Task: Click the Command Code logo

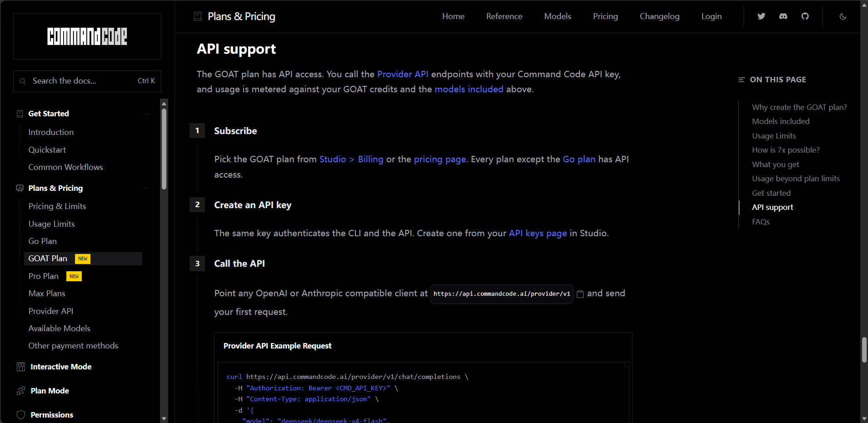Action: pos(87,36)
